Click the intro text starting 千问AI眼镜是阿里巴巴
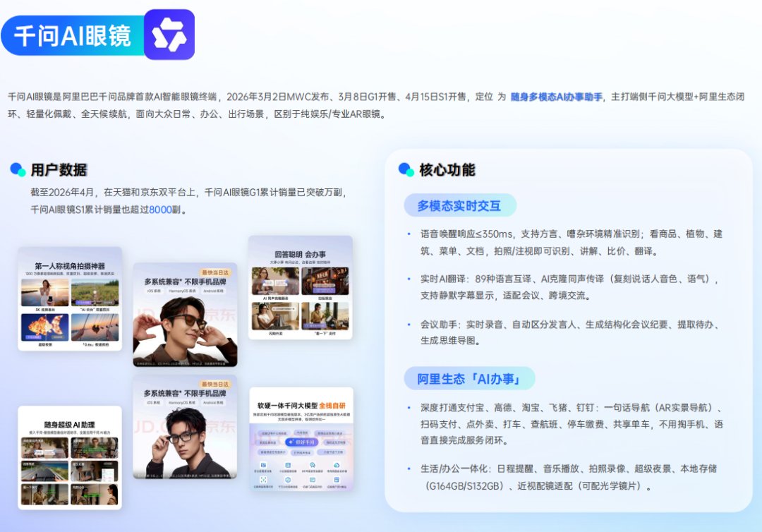 [375, 105]
